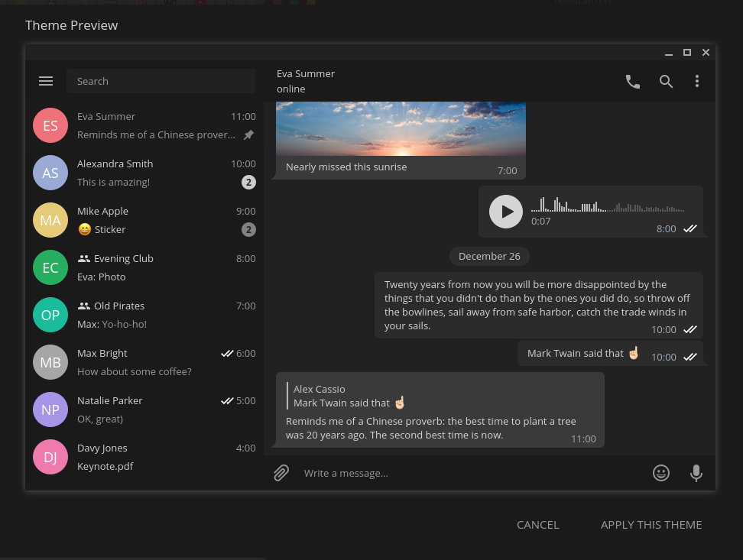Screen dimensions: 743x560
Task: Click Cancel in Theme Preview
Action: pyautogui.click(x=538, y=525)
